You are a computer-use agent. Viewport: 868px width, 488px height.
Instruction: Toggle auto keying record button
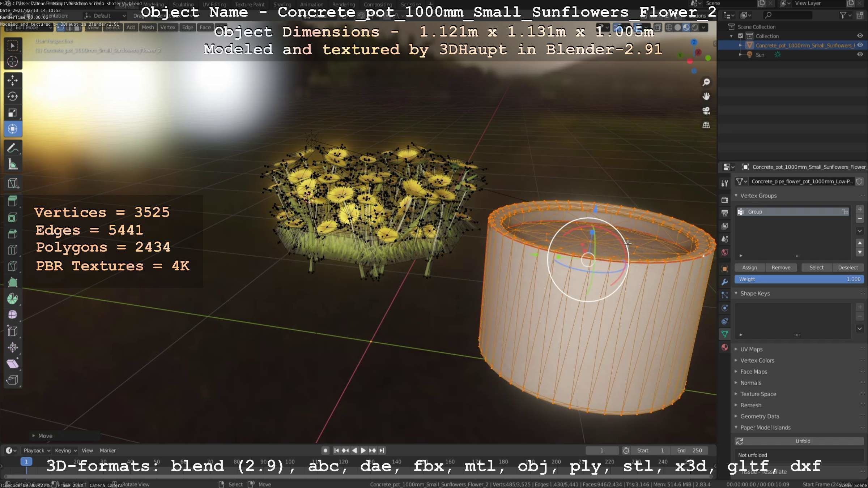click(325, 450)
